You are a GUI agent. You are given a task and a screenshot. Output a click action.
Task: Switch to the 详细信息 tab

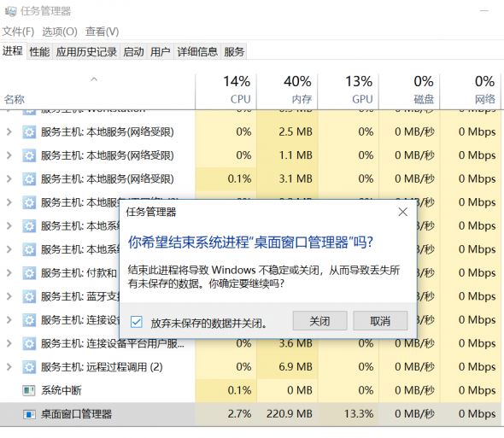pyautogui.click(x=197, y=51)
